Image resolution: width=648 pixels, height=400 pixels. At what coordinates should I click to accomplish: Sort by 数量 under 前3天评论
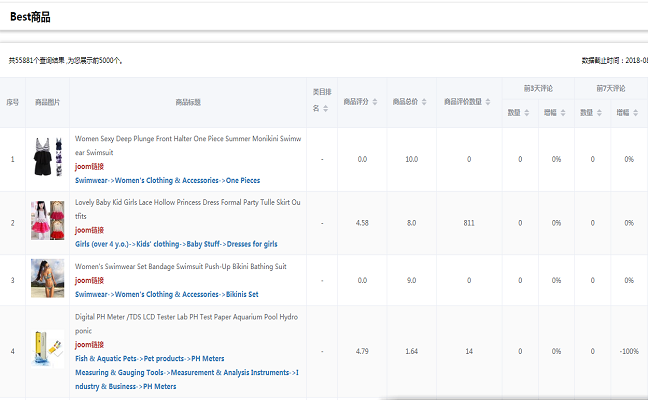pyautogui.click(x=526, y=113)
